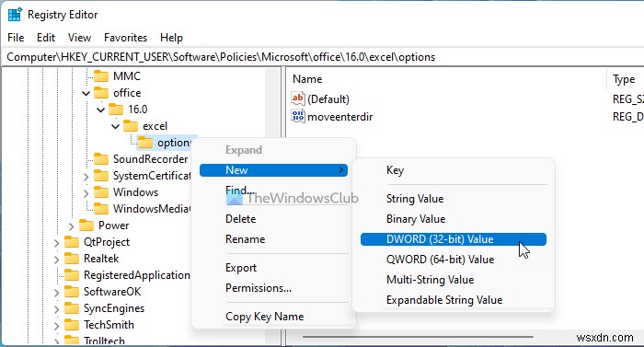The image size is (644, 347).
Task: Click the QtProject folder icon
Action: pyautogui.click(x=72, y=242)
